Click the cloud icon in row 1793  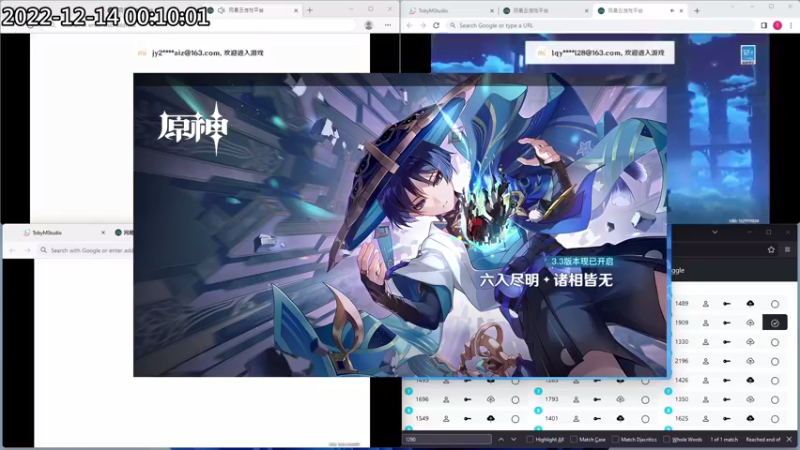tap(620, 399)
